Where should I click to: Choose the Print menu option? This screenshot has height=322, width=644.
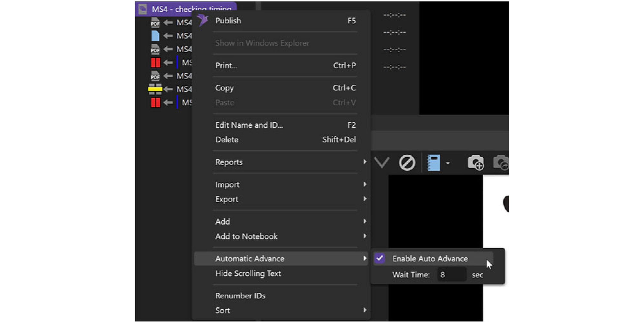click(x=226, y=65)
